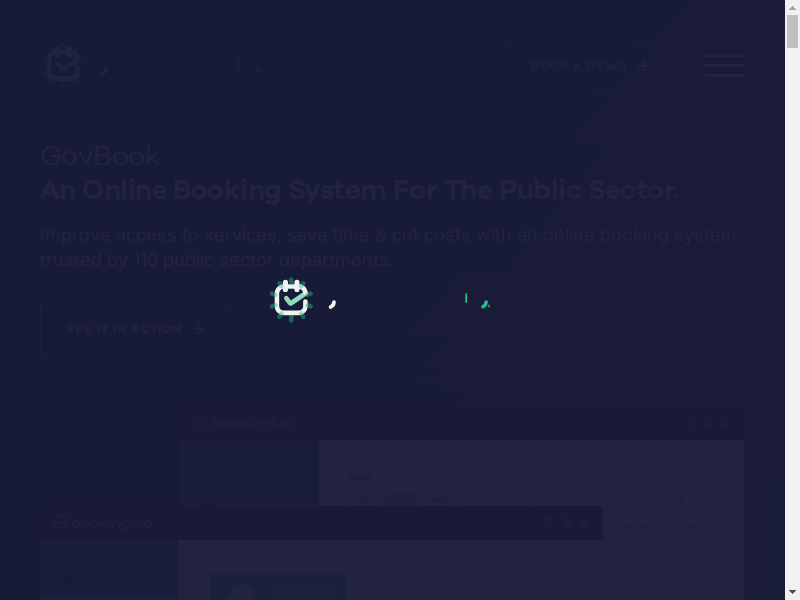800x600 pixels.
Task: Click the blue image thumbnail in front mockup
Action: pyautogui.click(x=278, y=586)
